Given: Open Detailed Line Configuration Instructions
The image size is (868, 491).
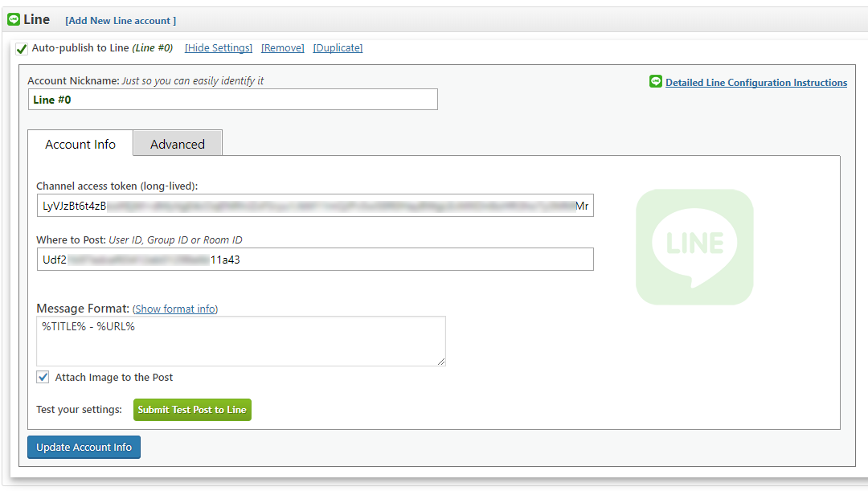Looking at the screenshot, I should point(756,83).
